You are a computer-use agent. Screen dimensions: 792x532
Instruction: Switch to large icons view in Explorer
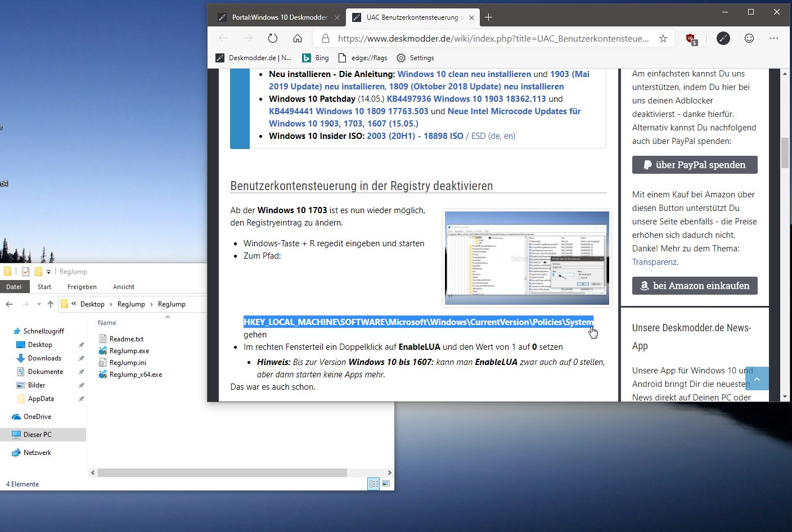click(386, 484)
